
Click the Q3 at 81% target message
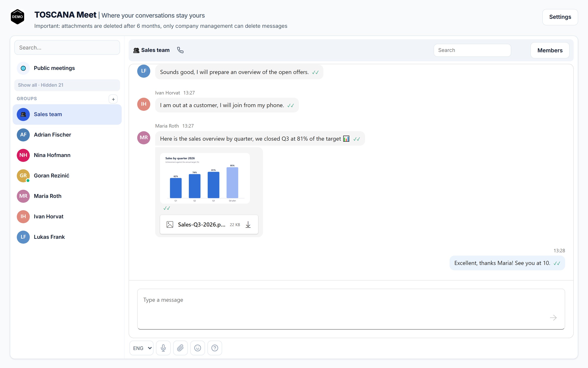click(x=260, y=139)
